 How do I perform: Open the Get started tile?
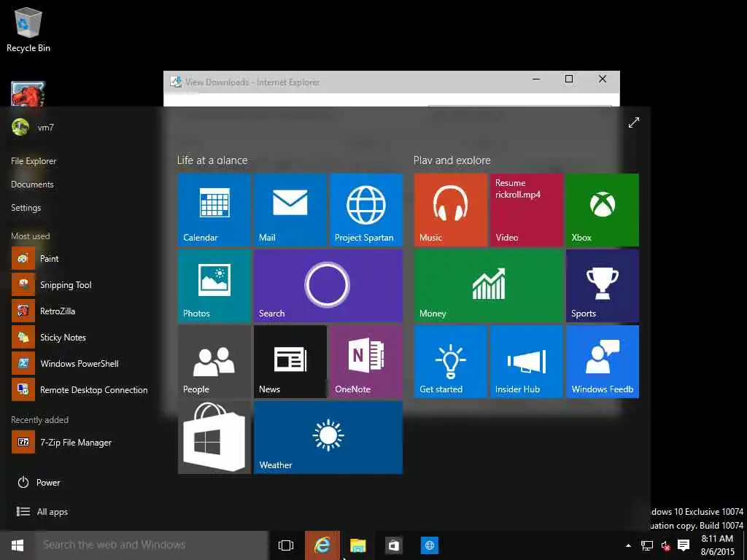click(450, 362)
